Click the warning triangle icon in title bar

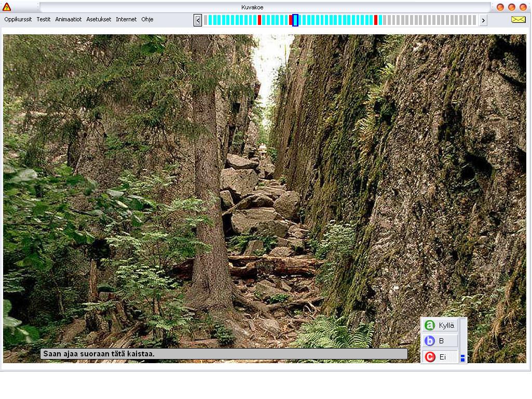coord(7,7)
